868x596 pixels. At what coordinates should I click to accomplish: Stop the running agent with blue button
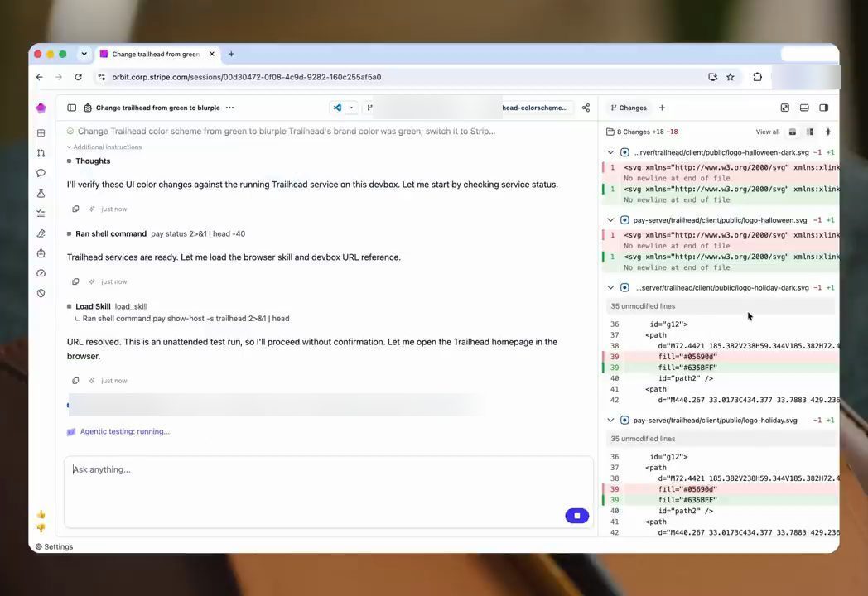click(576, 516)
